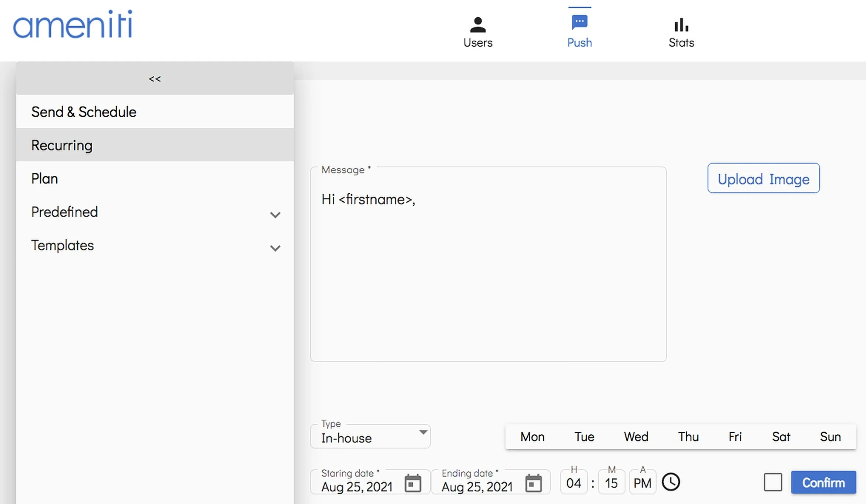Click the ameniti logo

pyautogui.click(x=73, y=24)
